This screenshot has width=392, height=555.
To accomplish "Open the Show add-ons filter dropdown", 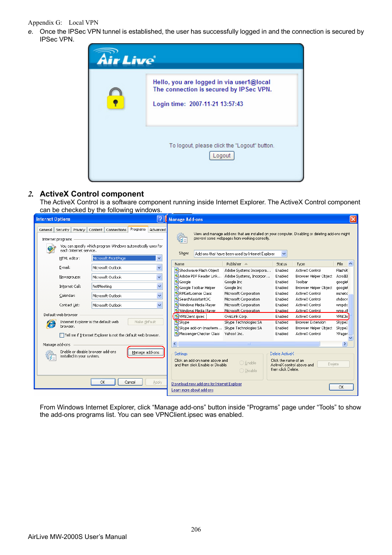I will click(284, 254).
